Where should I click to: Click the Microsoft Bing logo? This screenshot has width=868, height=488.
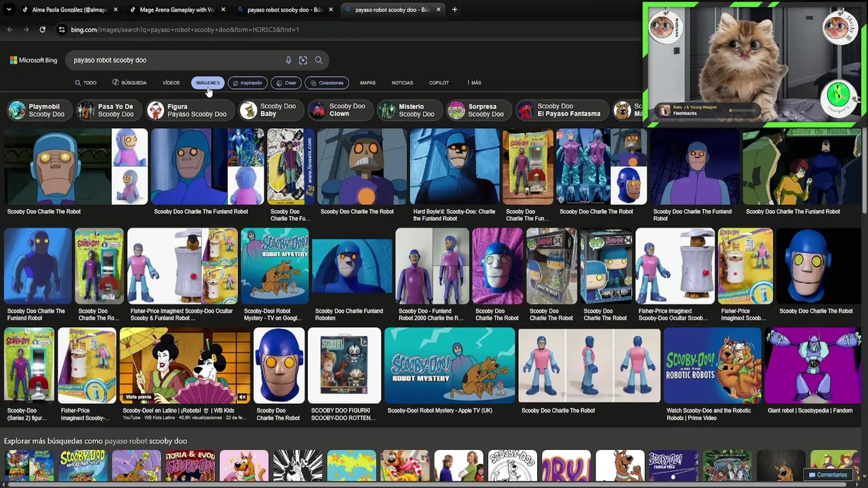pyautogui.click(x=33, y=60)
